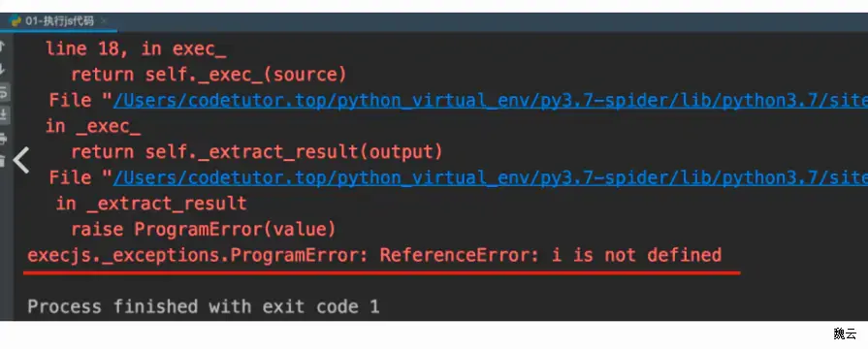The image size is (868, 349).
Task: Click the up arrow stack trace icon
Action: [2, 46]
